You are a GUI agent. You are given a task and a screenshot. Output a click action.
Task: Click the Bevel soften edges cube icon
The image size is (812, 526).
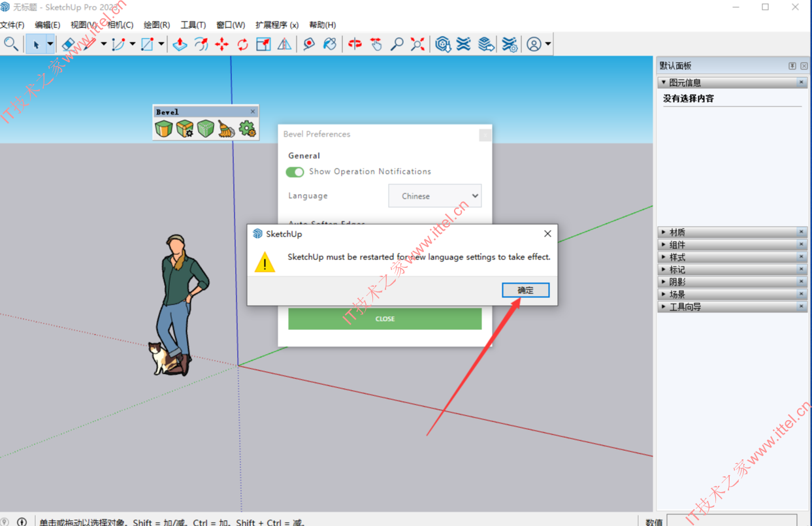(206, 129)
